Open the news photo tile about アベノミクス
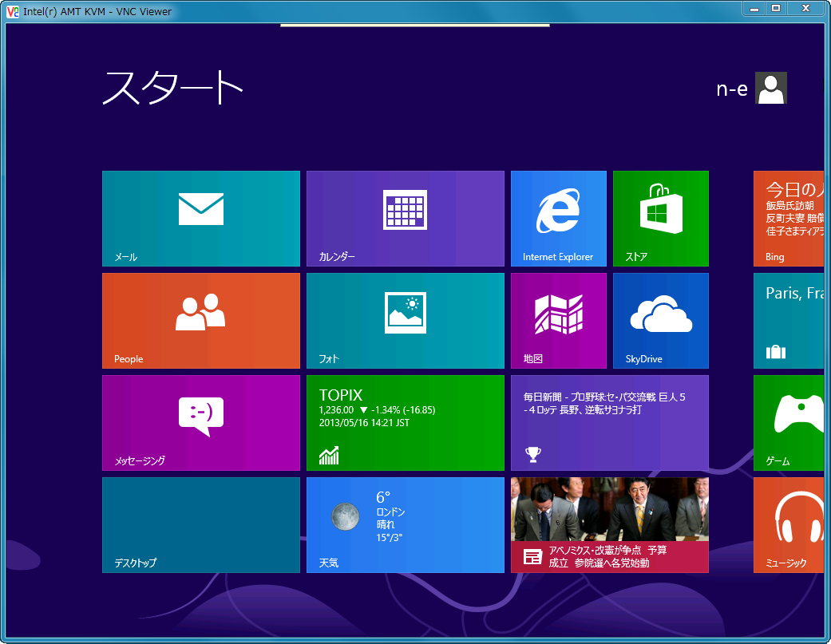The height and width of the screenshot is (644, 831). coord(609,525)
